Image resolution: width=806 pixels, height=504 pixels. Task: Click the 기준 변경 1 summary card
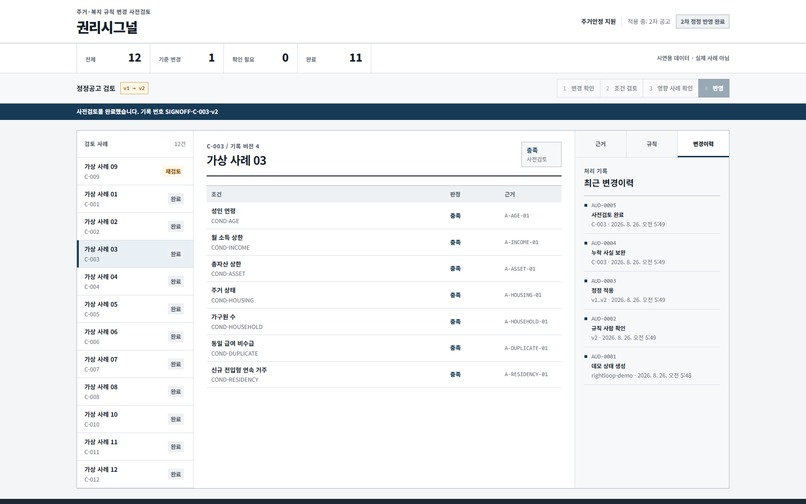tap(187, 58)
